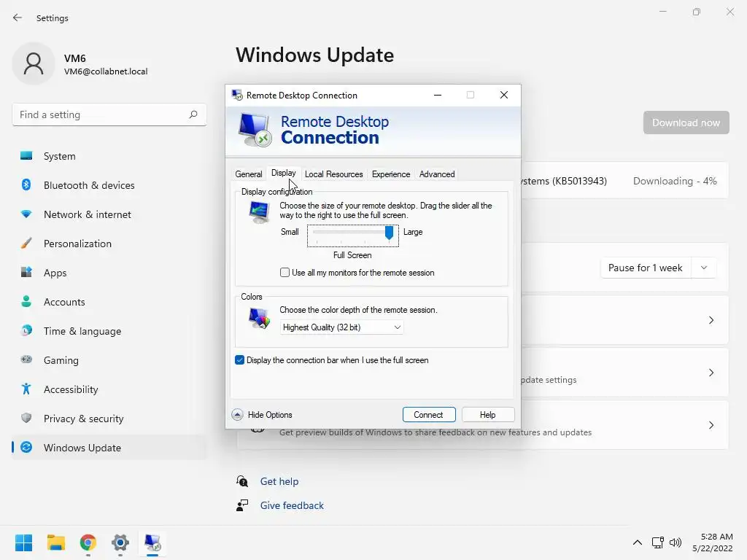Switch to Settings via taskbar gear icon
The image size is (747, 560).
point(120,542)
